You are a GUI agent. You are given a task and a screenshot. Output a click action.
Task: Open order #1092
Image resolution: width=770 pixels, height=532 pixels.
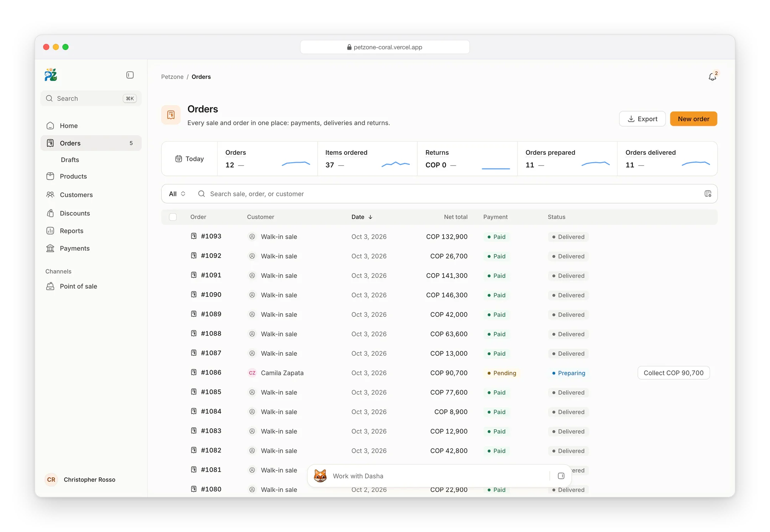click(x=211, y=256)
